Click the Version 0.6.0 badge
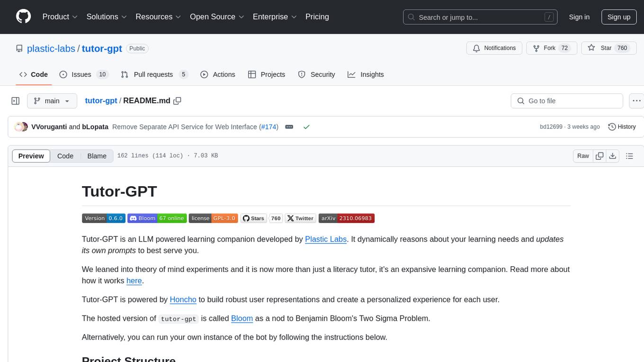 (103, 218)
